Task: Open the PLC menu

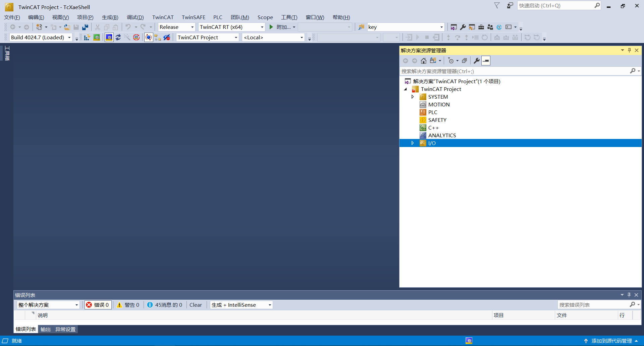Action: pos(218,17)
